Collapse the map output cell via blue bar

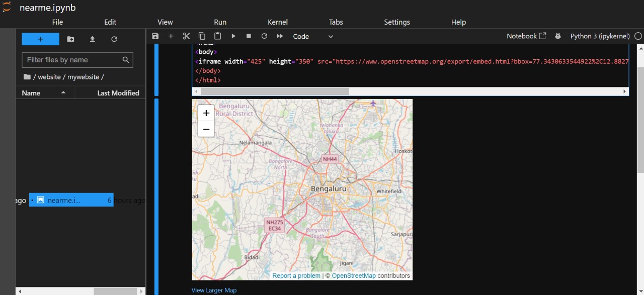(x=156, y=196)
